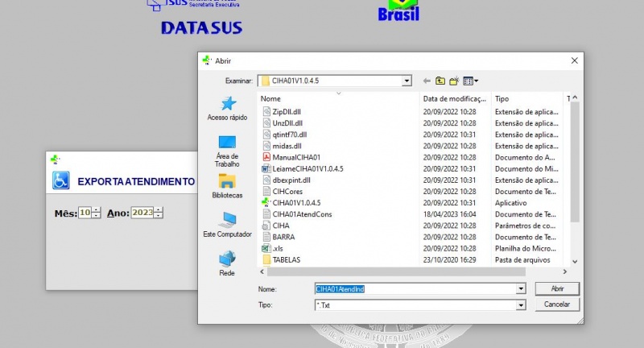Click the Abrir button

coord(557,288)
